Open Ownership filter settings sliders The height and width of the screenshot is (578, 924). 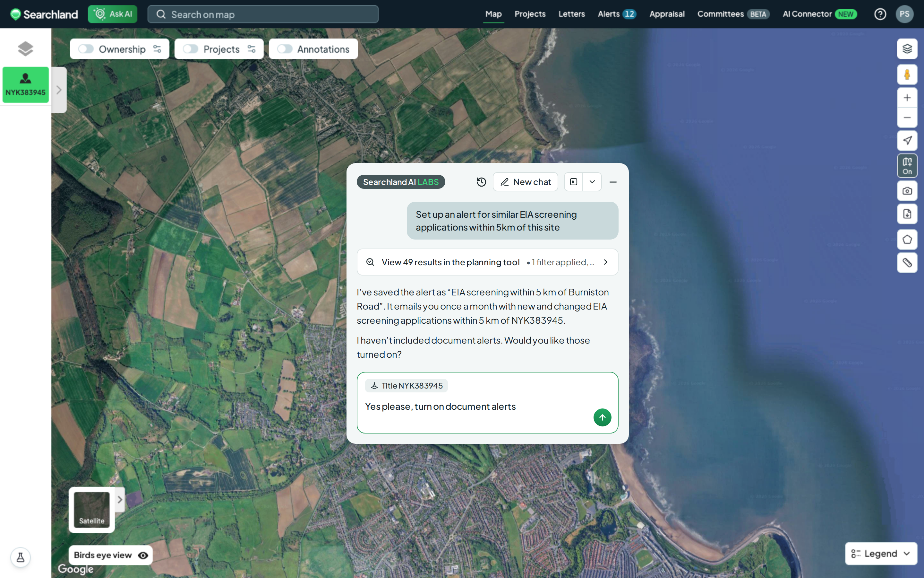pyautogui.click(x=157, y=49)
